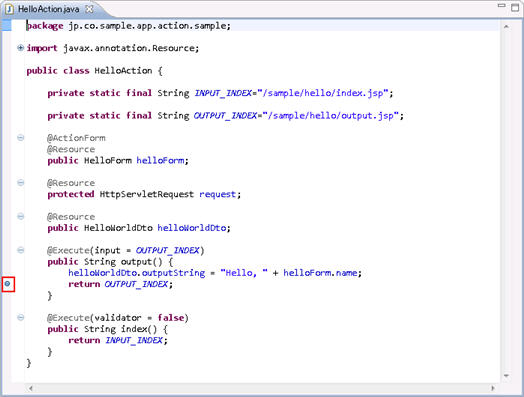Screen dimensions: 524x397
Task: Click the breakpoint marker beside return OUTPUT_INDEX
Action: (x=7, y=284)
